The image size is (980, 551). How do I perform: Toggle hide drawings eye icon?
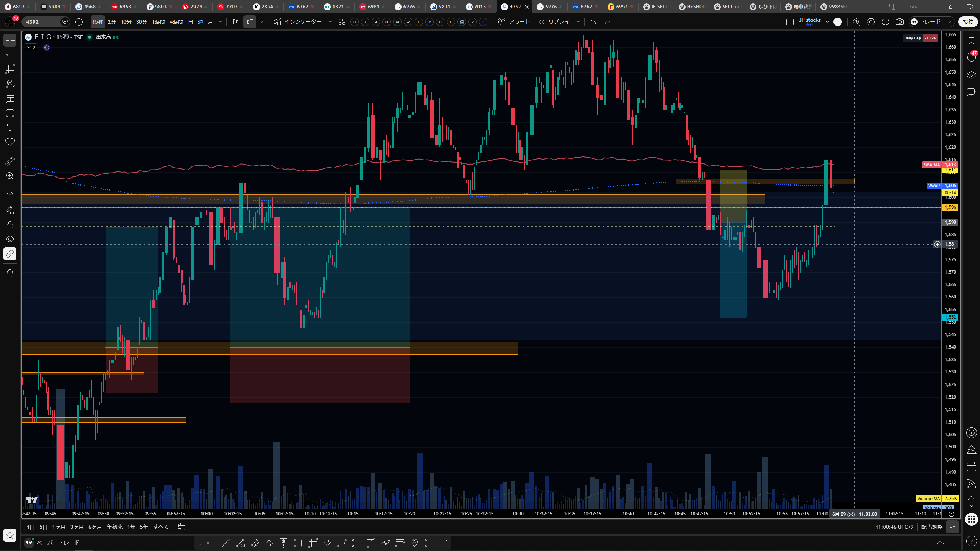tap(10, 239)
